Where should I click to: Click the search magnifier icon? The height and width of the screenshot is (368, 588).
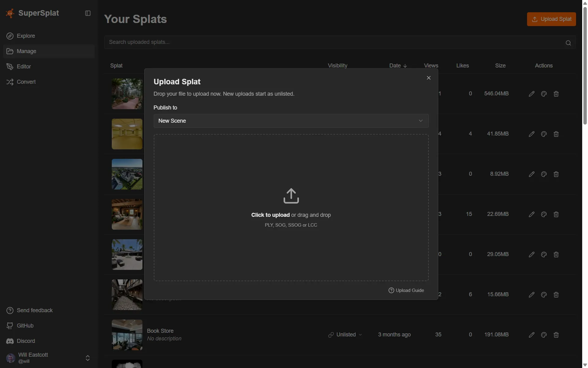pyautogui.click(x=568, y=43)
